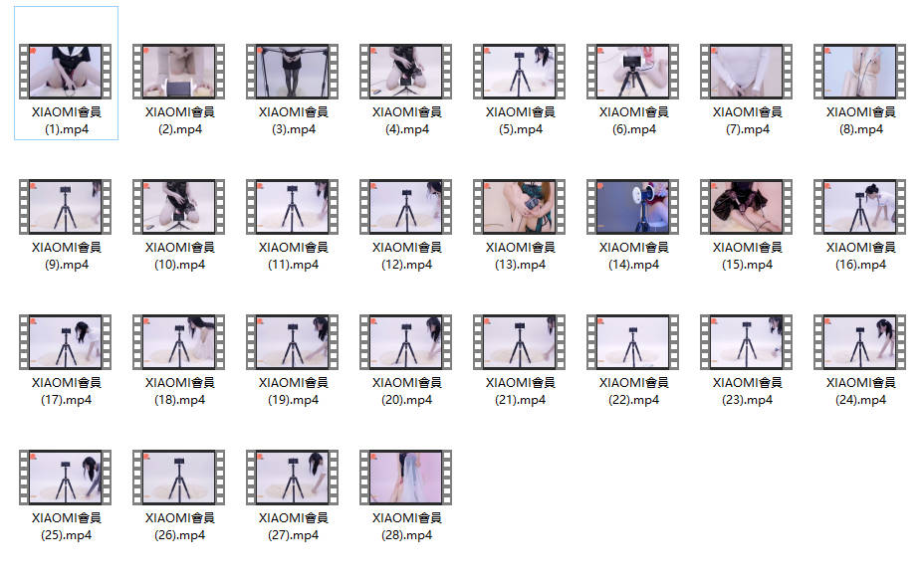
Task: Choose the XIAOMI會員 (22).mp4 video icon
Action: click(x=633, y=342)
